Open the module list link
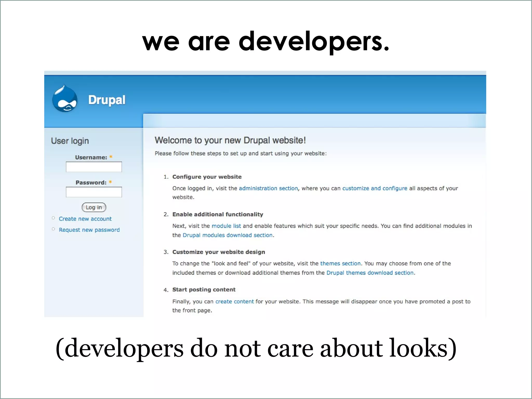This screenshot has width=532, height=399. click(226, 226)
